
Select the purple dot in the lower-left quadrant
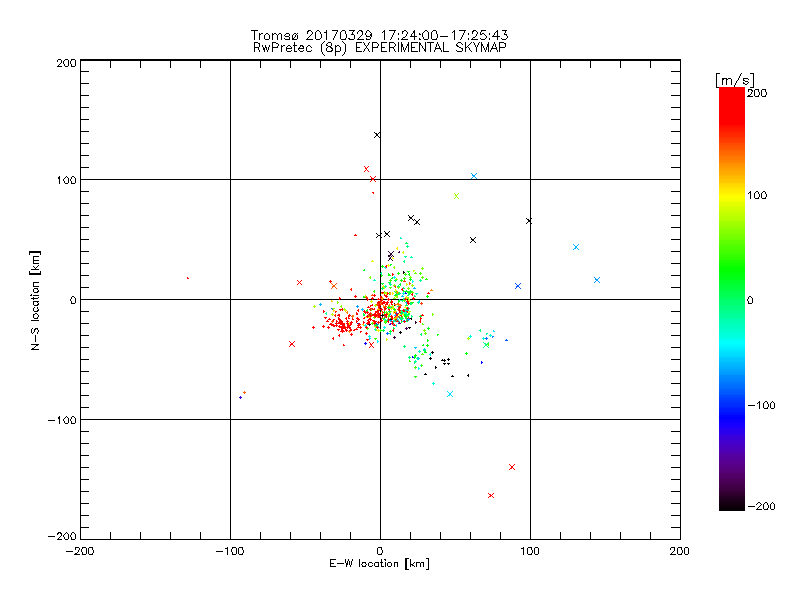pyautogui.click(x=240, y=397)
